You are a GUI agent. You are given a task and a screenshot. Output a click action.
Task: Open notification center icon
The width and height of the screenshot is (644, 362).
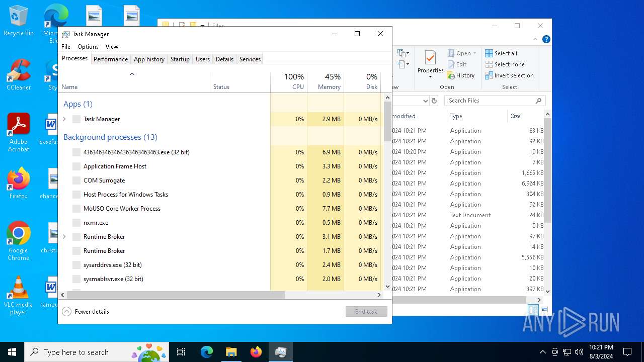pos(627,352)
